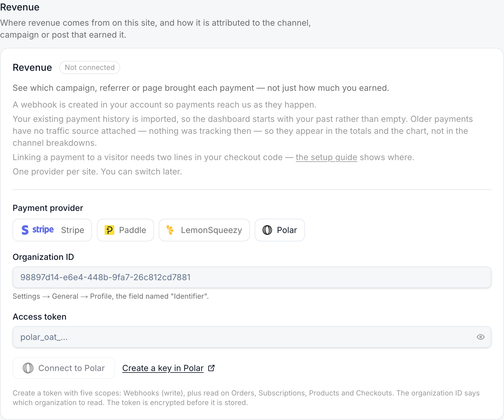504x420 pixels.
Task: Choose Paddle as payment provider
Action: pos(125,230)
